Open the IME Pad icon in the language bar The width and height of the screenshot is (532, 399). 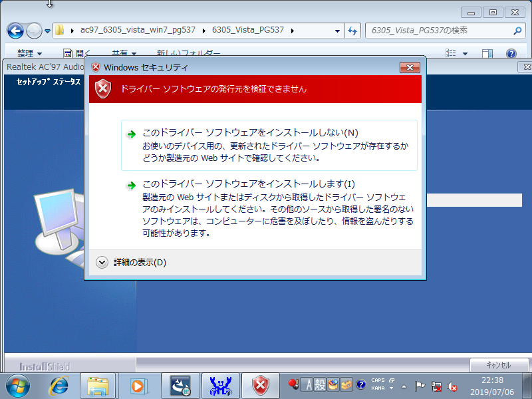tap(333, 385)
